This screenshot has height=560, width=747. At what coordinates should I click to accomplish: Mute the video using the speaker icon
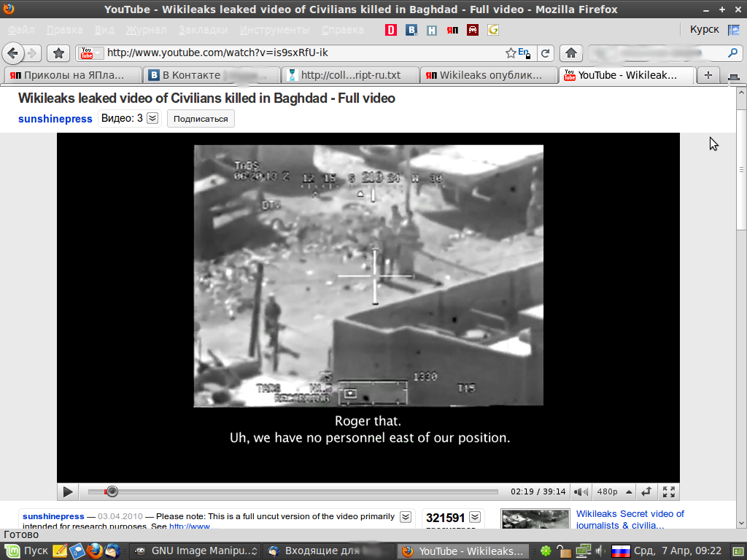coord(581,492)
